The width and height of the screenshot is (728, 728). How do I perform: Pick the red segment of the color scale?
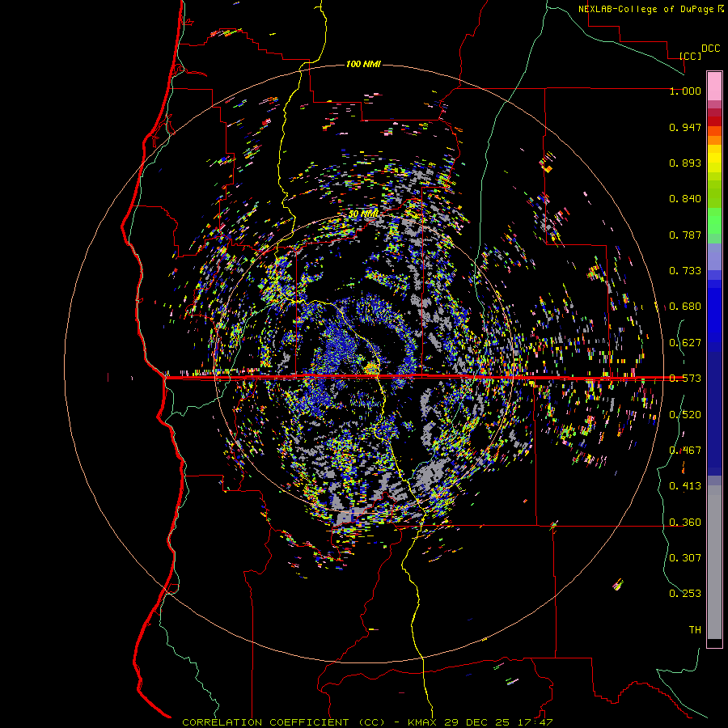coord(714,121)
